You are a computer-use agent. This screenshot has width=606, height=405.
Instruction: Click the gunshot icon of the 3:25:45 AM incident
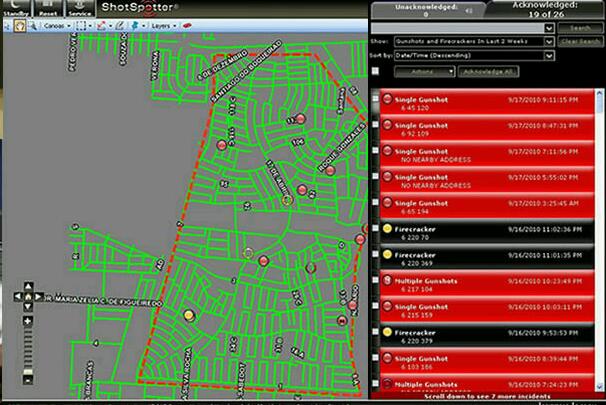pos(387,202)
